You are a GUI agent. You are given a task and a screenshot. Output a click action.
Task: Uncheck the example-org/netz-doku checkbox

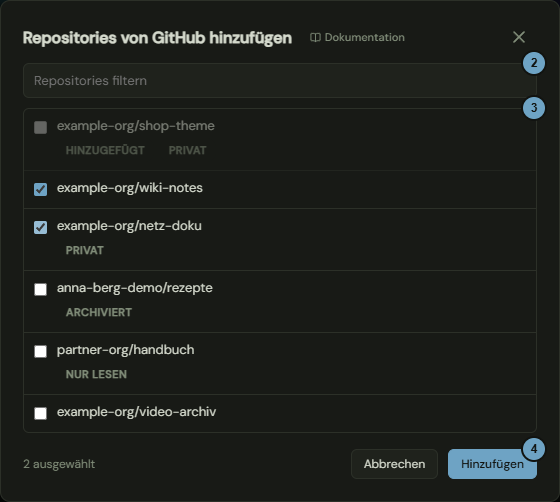point(40,227)
